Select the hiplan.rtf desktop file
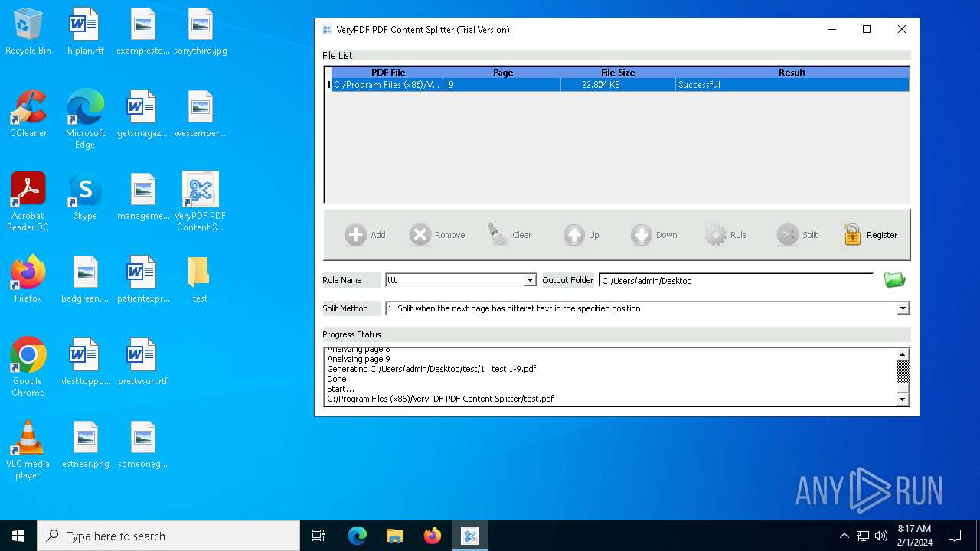980x551 pixels. (85, 32)
